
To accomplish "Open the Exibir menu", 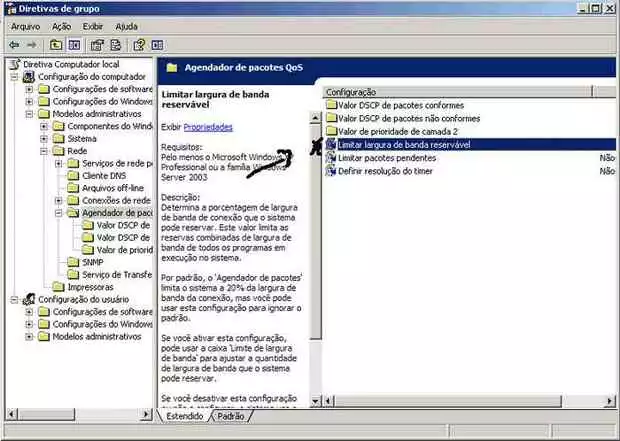I will (91, 25).
